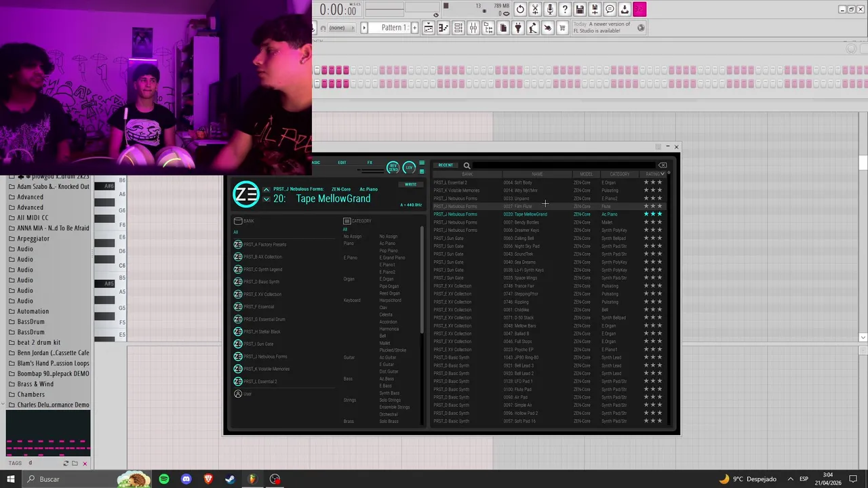Image resolution: width=868 pixels, height=488 pixels.
Task: Set second rating star on Film Flute row
Action: coord(653,206)
